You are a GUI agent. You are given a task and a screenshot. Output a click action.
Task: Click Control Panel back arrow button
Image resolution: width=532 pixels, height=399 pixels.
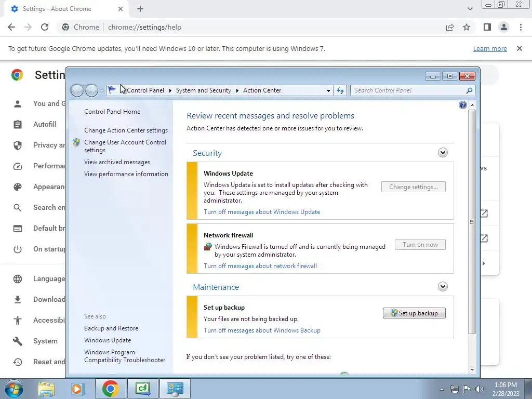(77, 90)
